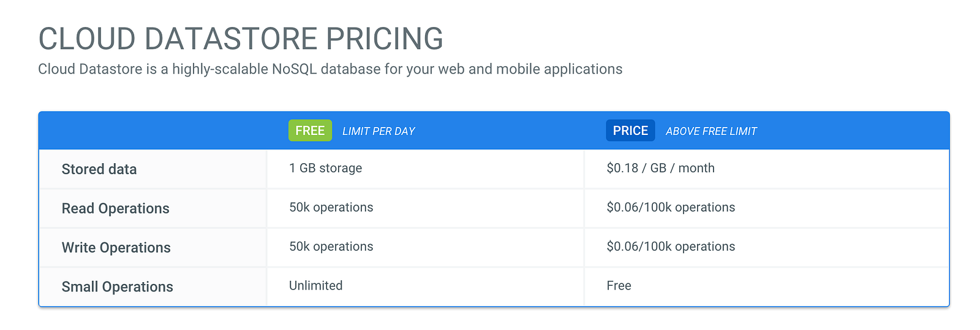Select the Read Operations row label
The image size is (980, 330).
tap(115, 209)
